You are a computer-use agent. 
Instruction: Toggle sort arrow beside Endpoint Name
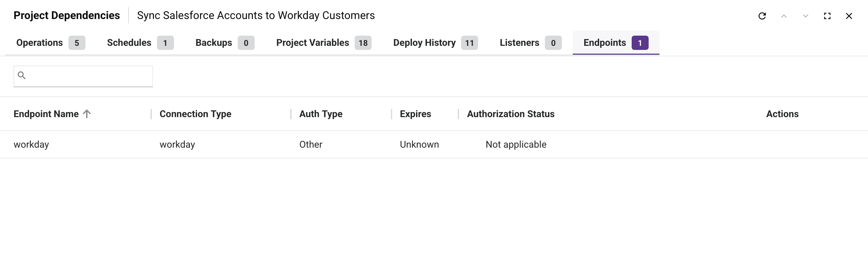[87, 114]
